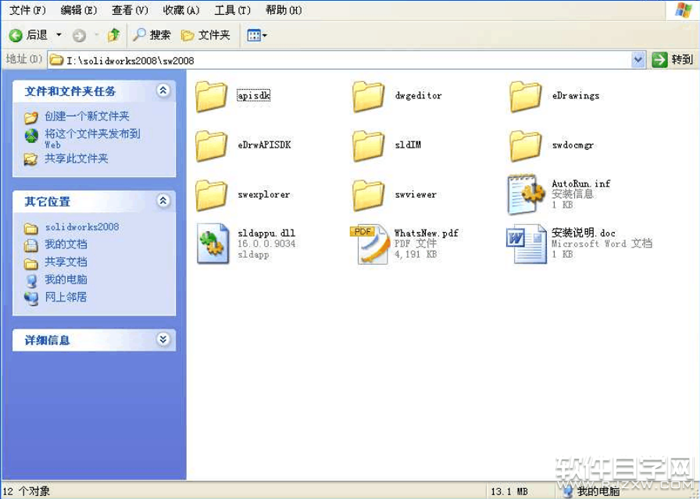
Task: Select the WhatsNew.pdf file icon
Action: [370, 244]
